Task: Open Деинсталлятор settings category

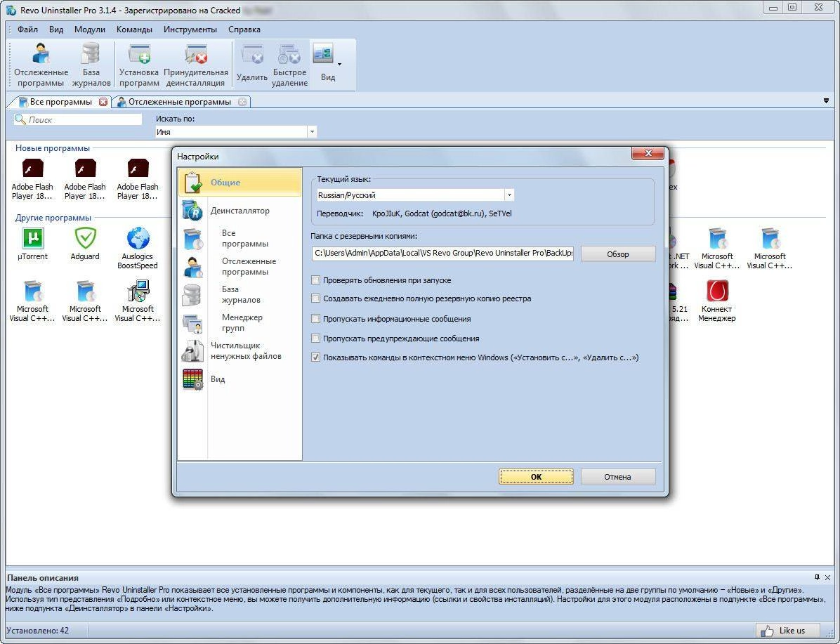Action: pos(240,211)
